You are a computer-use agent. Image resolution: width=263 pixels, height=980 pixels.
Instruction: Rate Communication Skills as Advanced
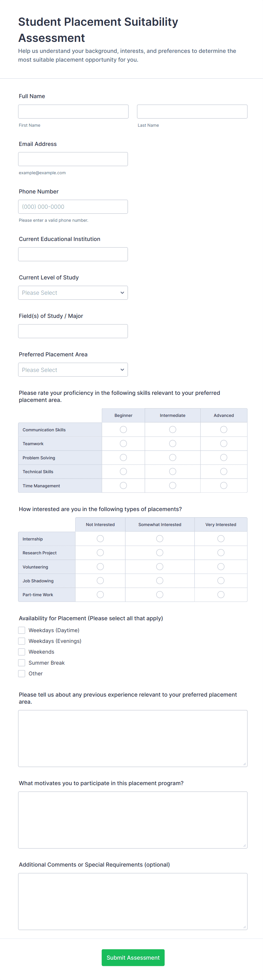(x=223, y=430)
